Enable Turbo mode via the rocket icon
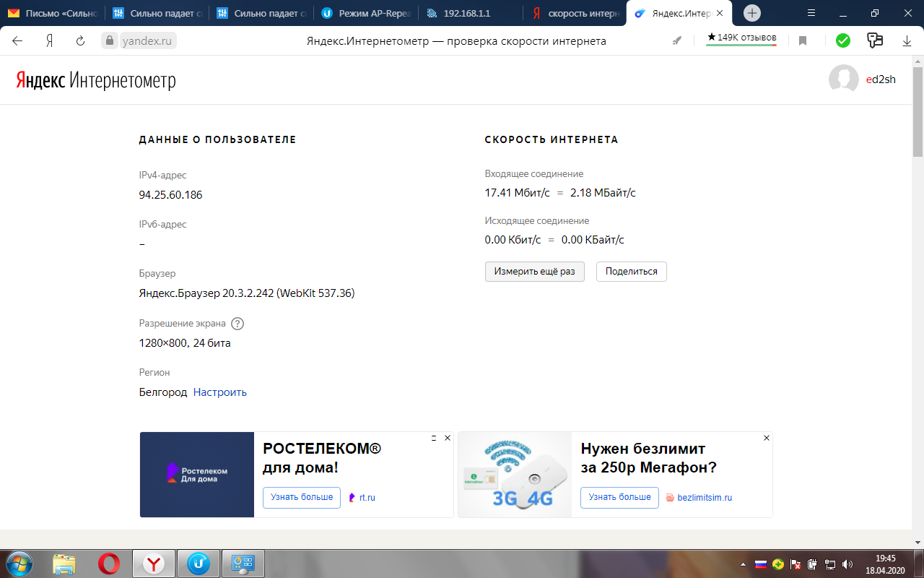The width and height of the screenshot is (924, 578). 677,41
